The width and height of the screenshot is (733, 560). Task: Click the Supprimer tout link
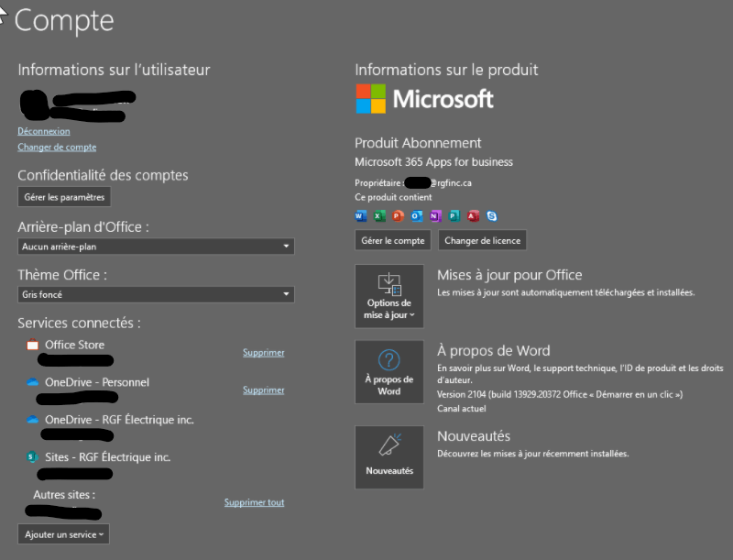click(255, 502)
